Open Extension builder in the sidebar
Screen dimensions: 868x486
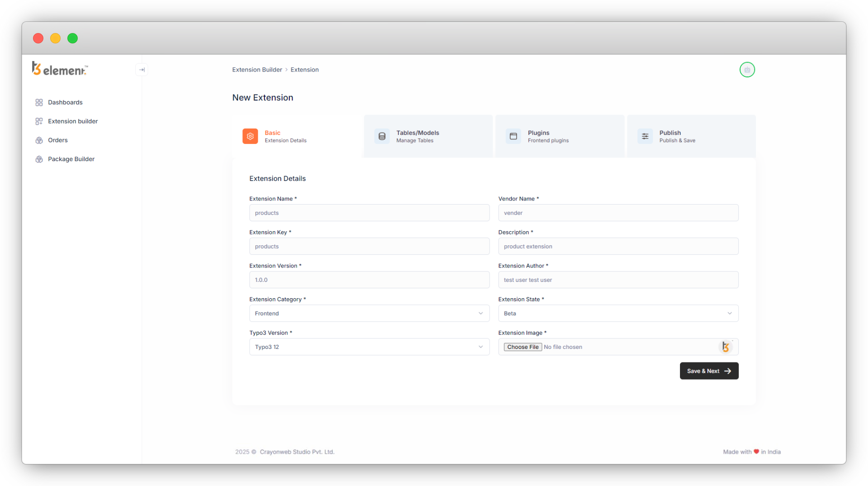coord(73,121)
